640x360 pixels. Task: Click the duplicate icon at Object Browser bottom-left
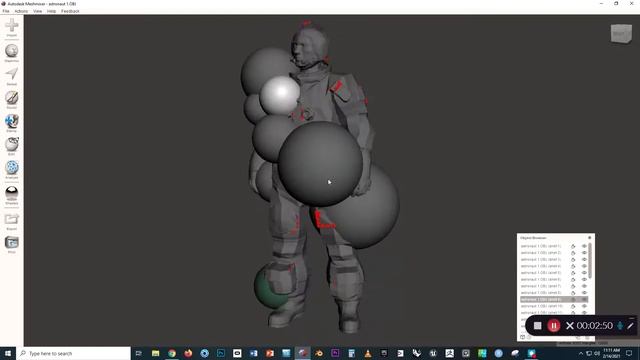pos(522,337)
